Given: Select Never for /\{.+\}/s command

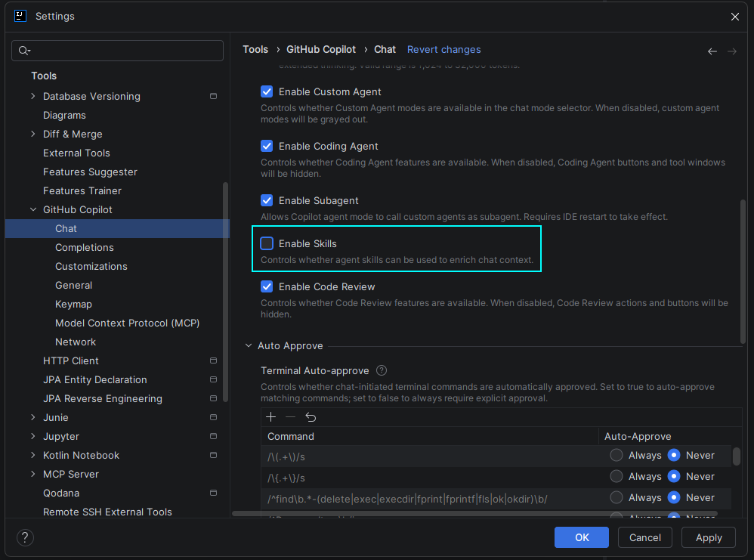Looking at the screenshot, I should [x=674, y=476].
